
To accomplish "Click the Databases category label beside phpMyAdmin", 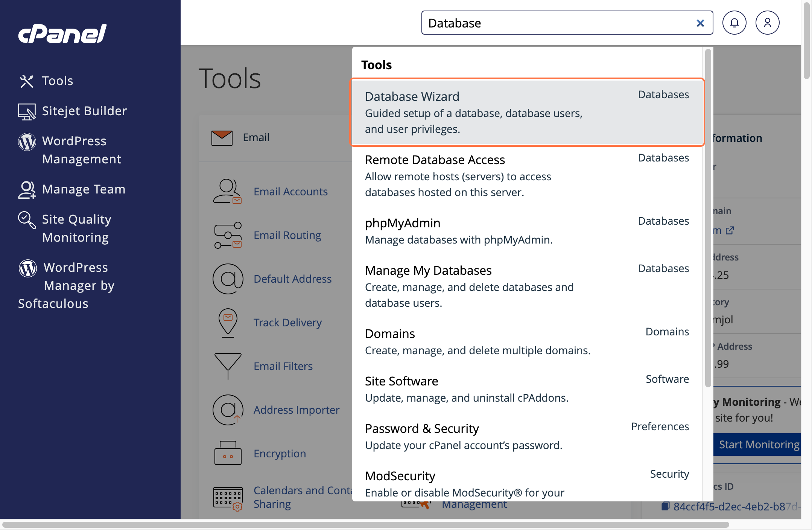I will [663, 221].
